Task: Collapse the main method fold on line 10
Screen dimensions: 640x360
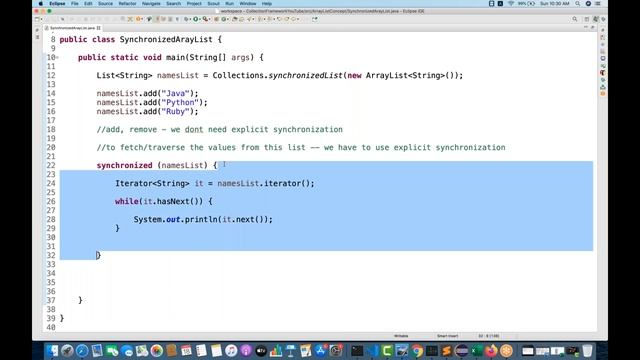Action: click(57, 58)
